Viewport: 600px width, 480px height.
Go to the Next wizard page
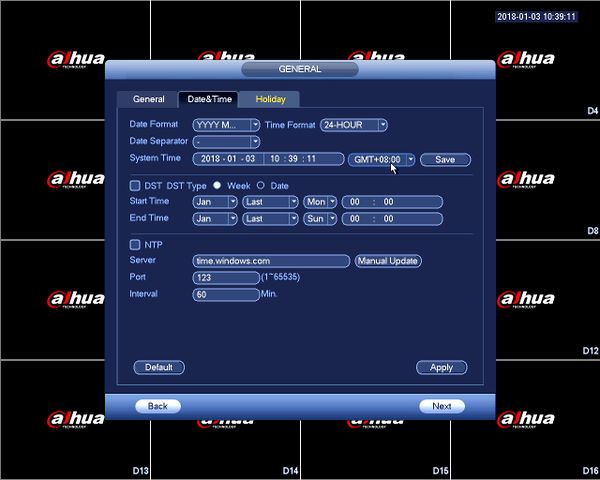click(442, 406)
